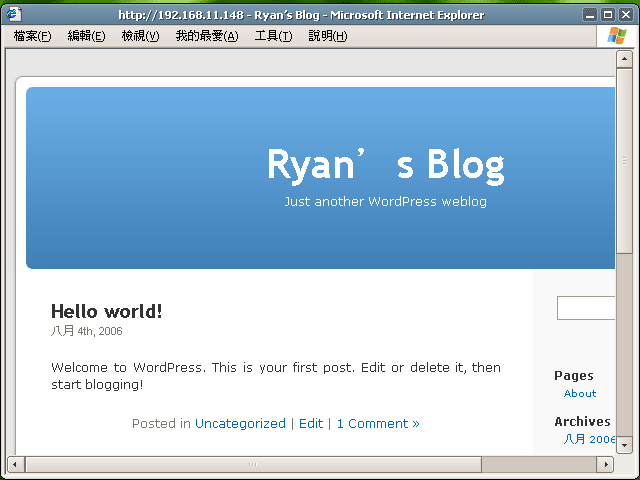The width and height of the screenshot is (640, 480).
Task: Open the 我的最愛(A) menu
Action: pos(207,36)
